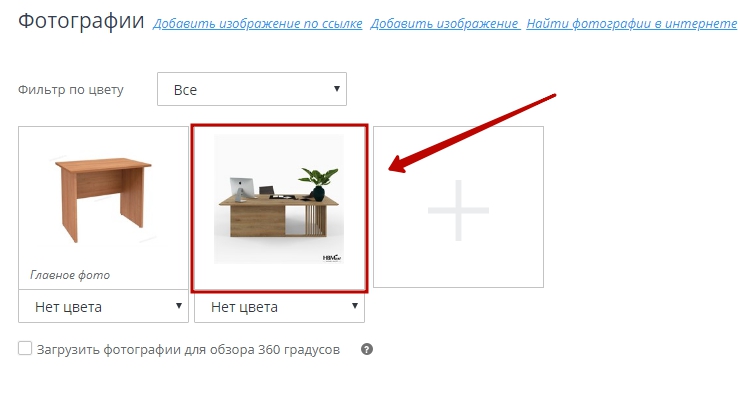
Task: Click the dropdown arrow of 'Все' filter
Action: click(336, 89)
